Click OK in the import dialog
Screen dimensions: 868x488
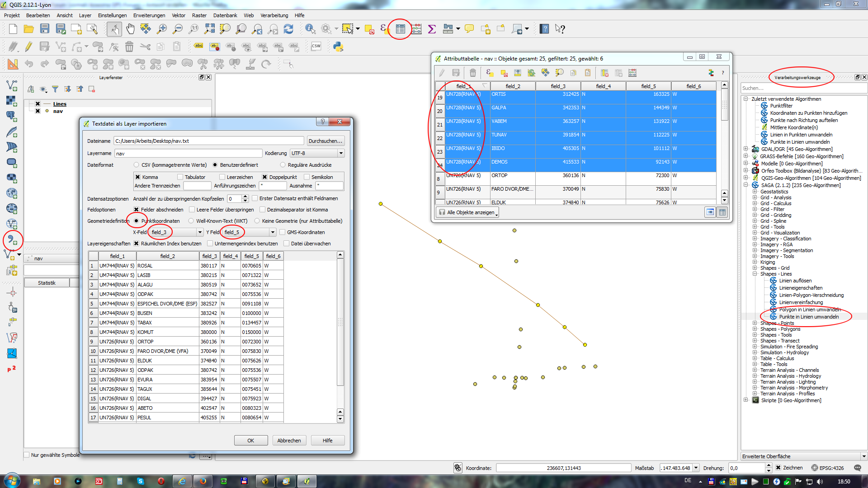click(x=250, y=441)
